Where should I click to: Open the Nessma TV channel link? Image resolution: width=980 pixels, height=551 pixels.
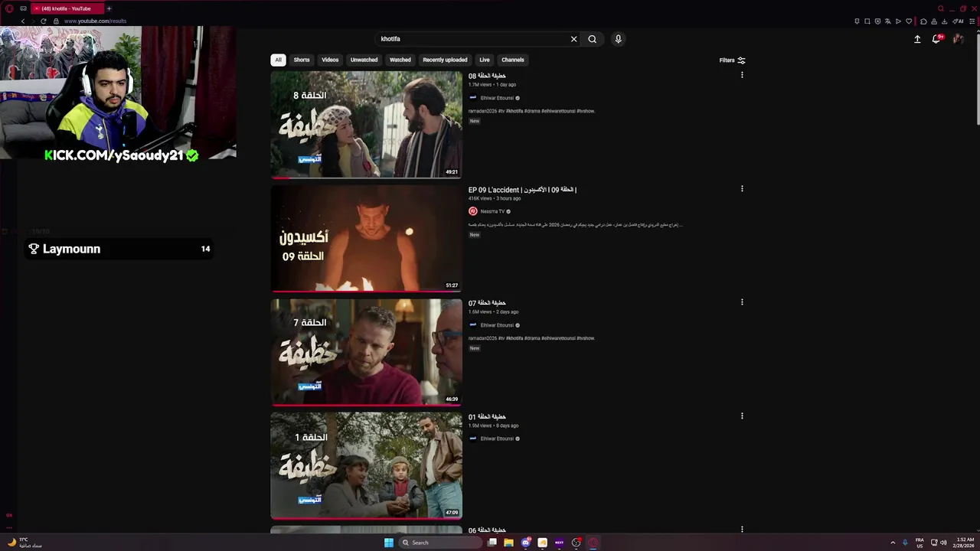tap(492, 211)
